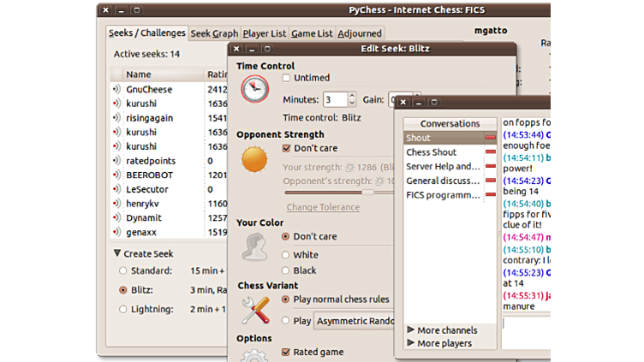Expand the More channels section
The height and width of the screenshot is (362, 644).
pyautogui.click(x=411, y=330)
